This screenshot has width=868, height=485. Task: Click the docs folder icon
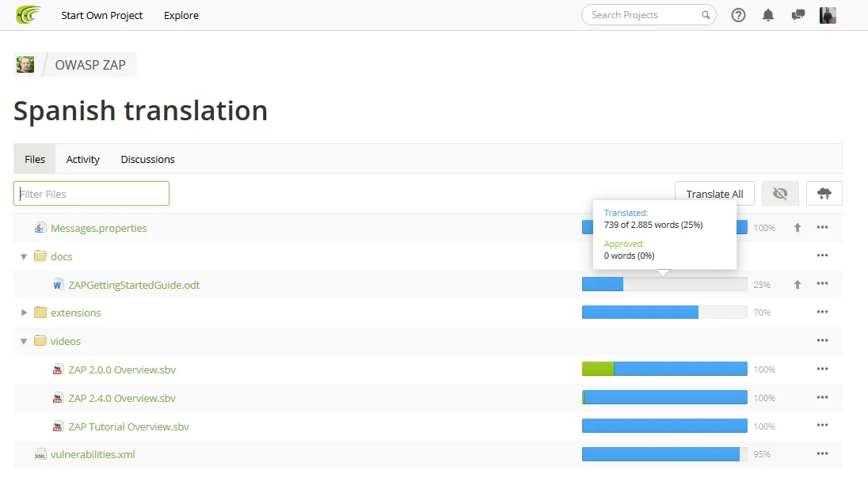pyautogui.click(x=40, y=256)
